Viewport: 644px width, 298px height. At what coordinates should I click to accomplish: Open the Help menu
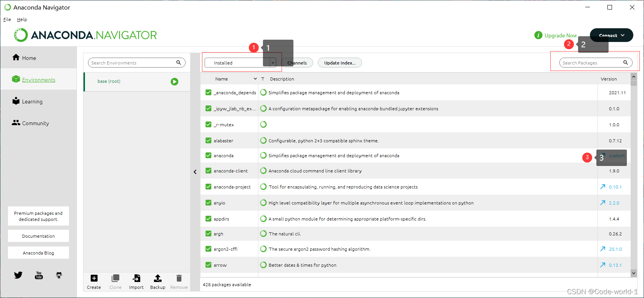(x=22, y=19)
